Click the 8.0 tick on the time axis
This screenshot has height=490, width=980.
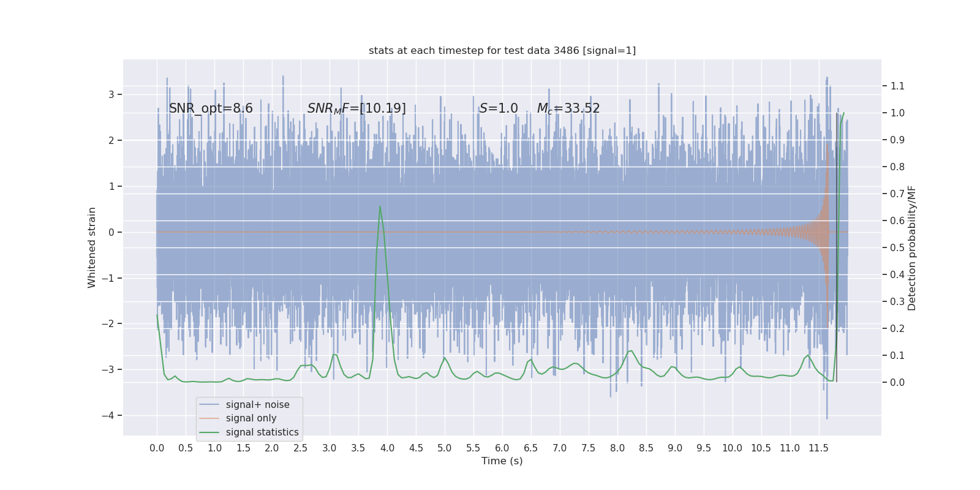coord(617,448)
